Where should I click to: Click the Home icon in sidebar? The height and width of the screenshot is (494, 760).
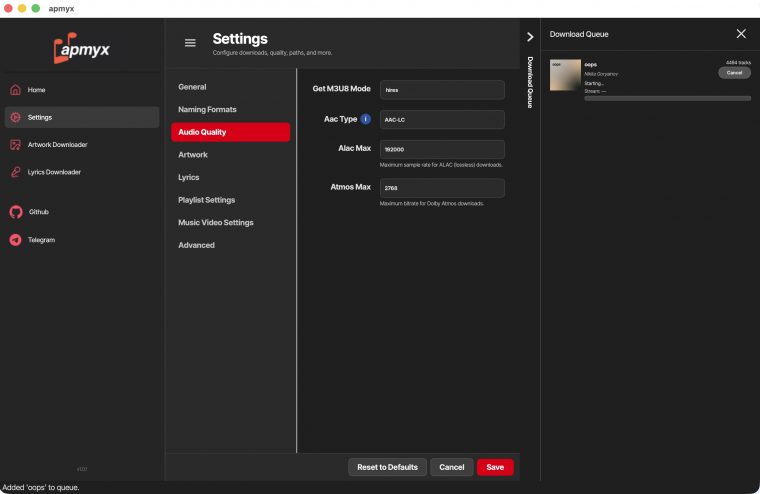tap(15, 90)
